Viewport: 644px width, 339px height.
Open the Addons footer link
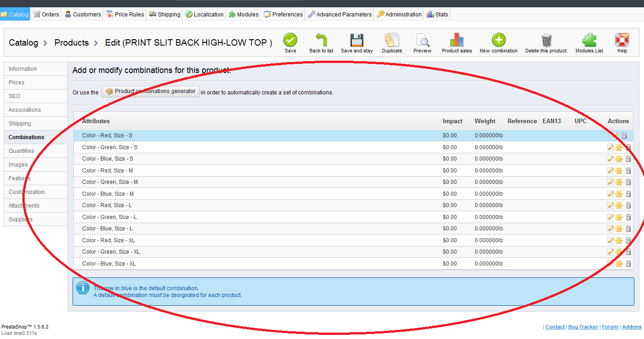point(632,327)
